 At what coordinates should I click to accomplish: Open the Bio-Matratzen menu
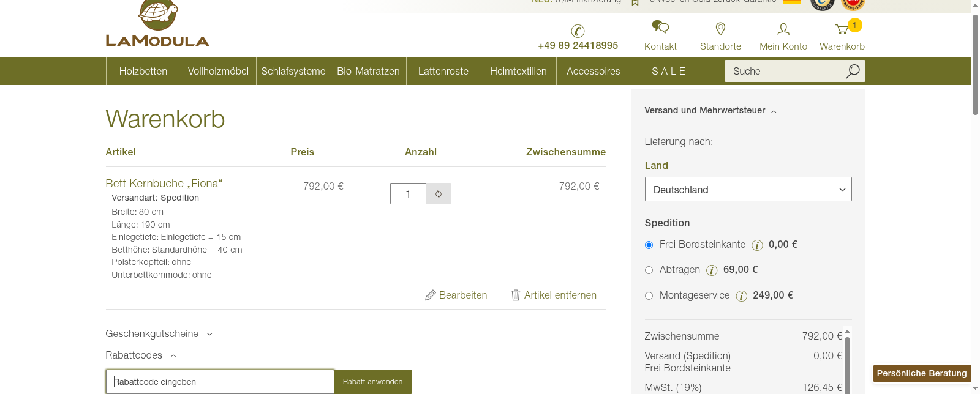[368, 71]
